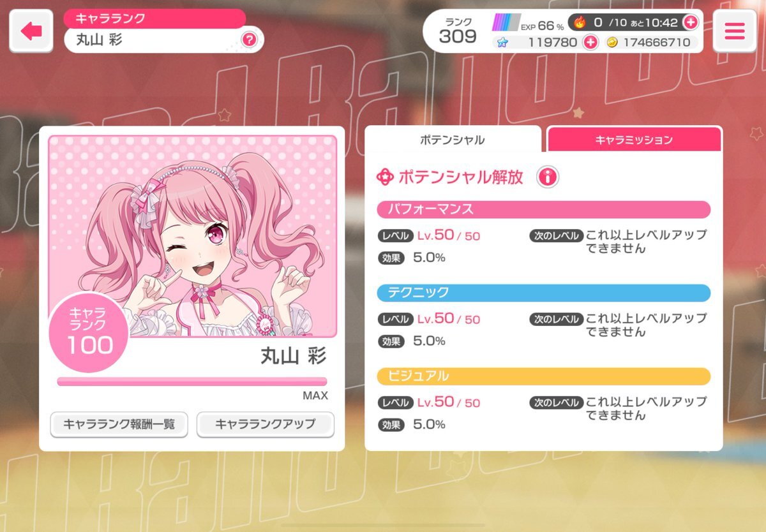766x532 pixels.
Task: Click the flame boost icon
Action: tap(579, 22)
